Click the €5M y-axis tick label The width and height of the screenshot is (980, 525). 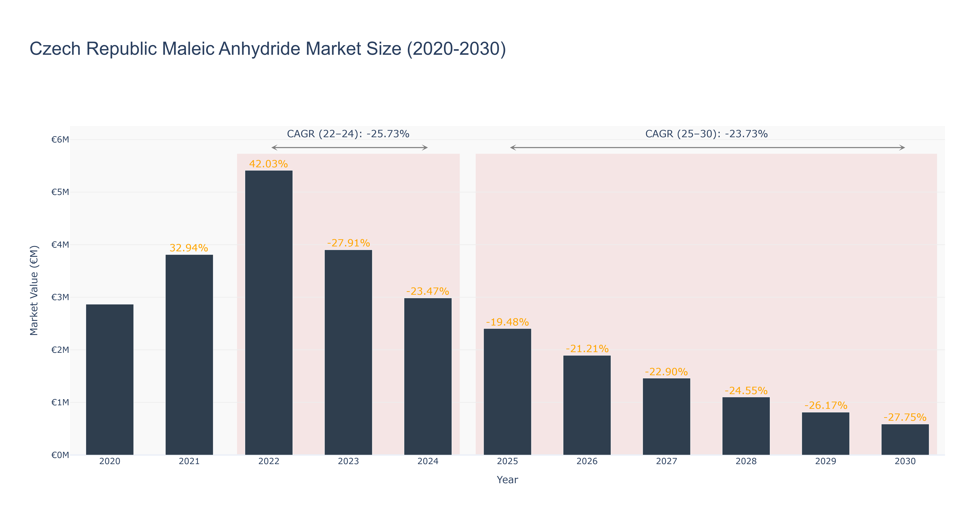[x=60, y=192]
